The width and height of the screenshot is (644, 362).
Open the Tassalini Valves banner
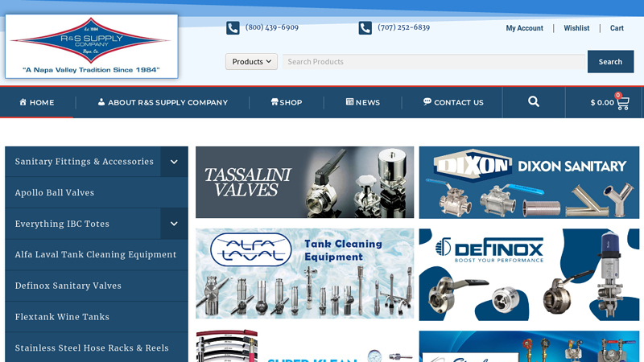coord(305,183)
